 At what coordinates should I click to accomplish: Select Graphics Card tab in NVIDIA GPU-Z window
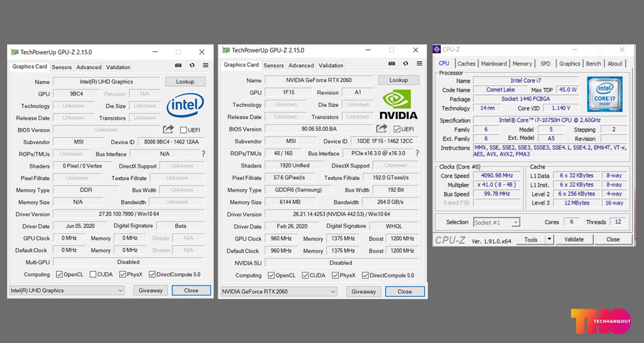(241, 65)
